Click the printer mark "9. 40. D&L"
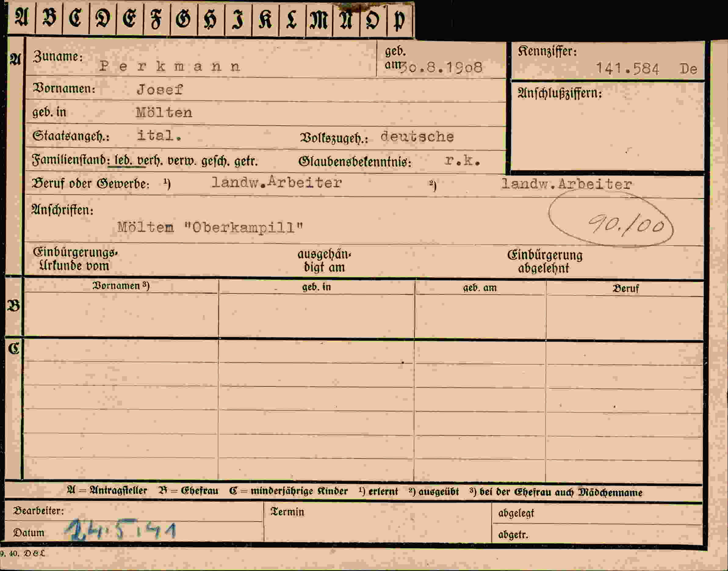 (22, 553)
